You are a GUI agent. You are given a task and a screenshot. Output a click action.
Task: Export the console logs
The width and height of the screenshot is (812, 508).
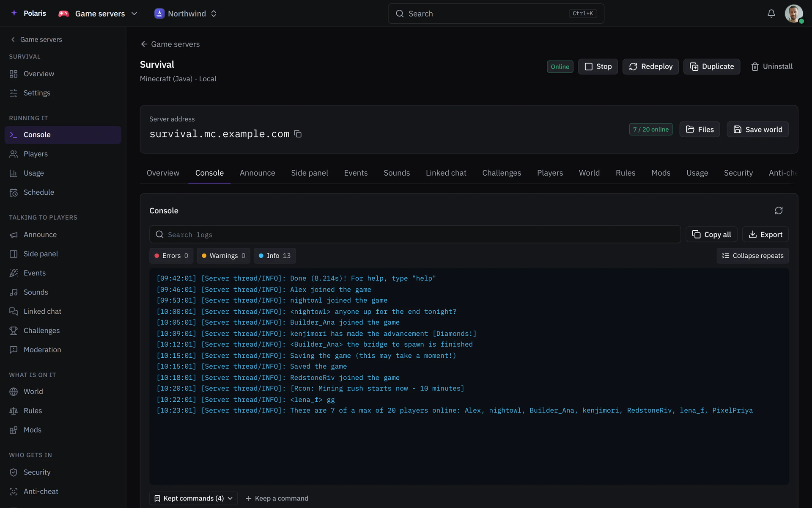[765, 235]
